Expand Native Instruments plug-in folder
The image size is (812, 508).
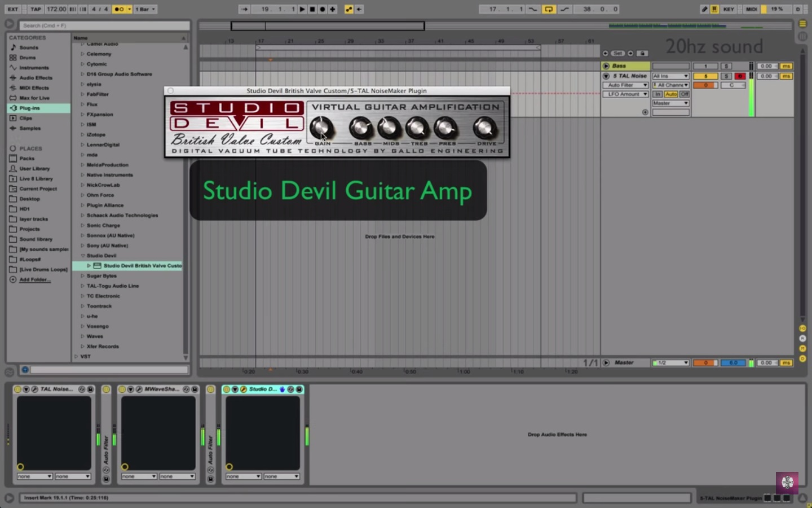point(82,175)
